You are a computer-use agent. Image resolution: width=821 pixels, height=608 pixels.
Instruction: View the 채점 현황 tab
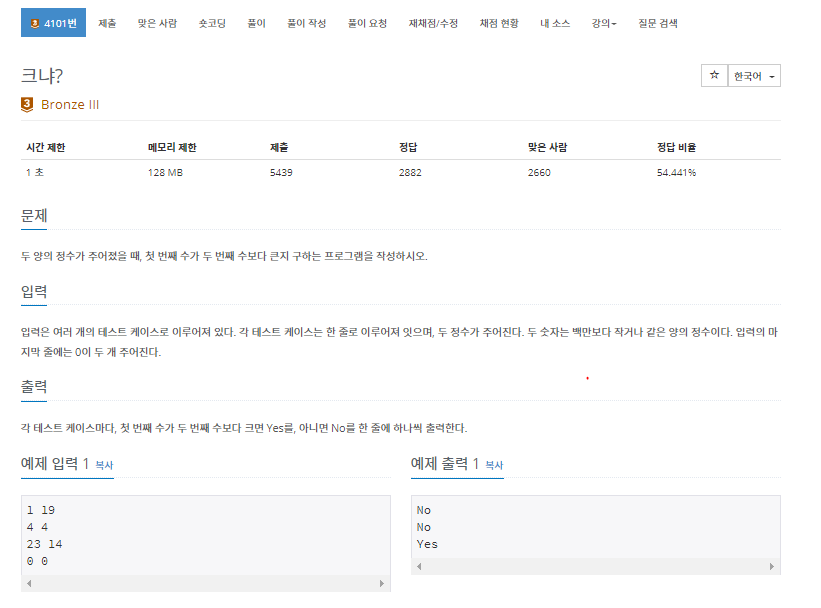[499, 23]
